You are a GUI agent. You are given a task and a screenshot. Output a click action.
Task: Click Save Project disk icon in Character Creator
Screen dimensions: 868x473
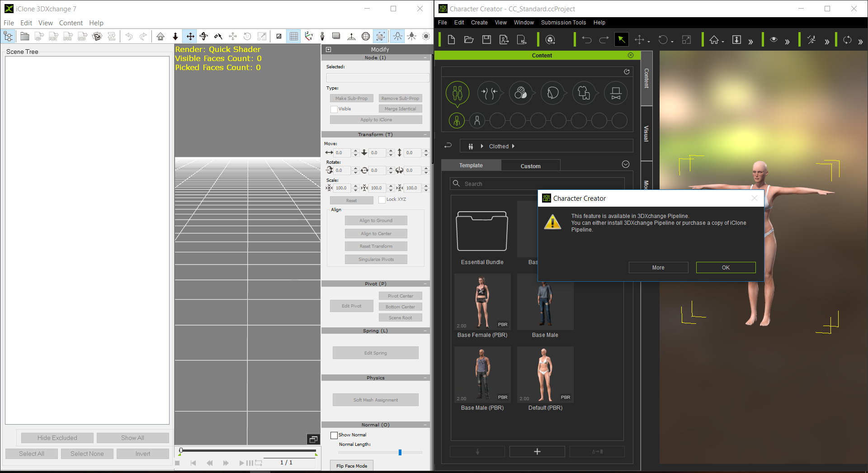tap(486, 40)
